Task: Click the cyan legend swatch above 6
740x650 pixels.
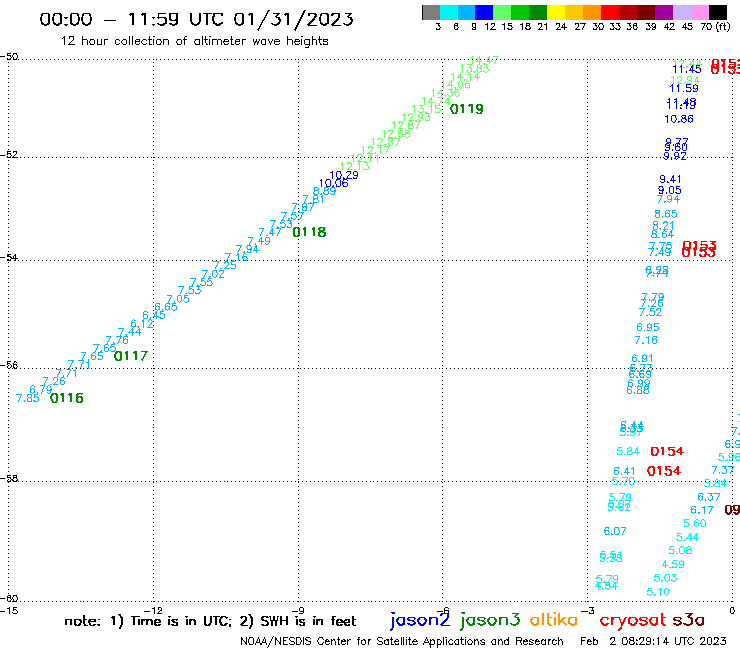Action: (x=449, y=12)
